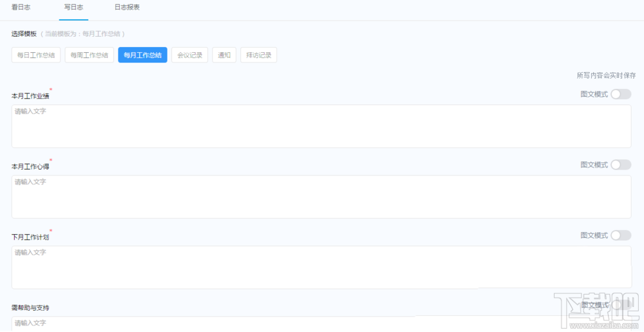Enable 图文模式 for 本月工作业绩
Screen dimensions: 644x332
[x=621, y=94]
